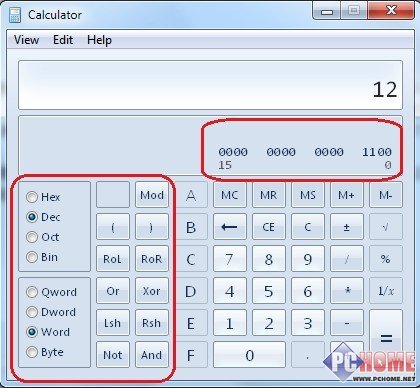
Task: Click the RoL rotate left button
Action: pyautogui.click(x=113, y=259)
